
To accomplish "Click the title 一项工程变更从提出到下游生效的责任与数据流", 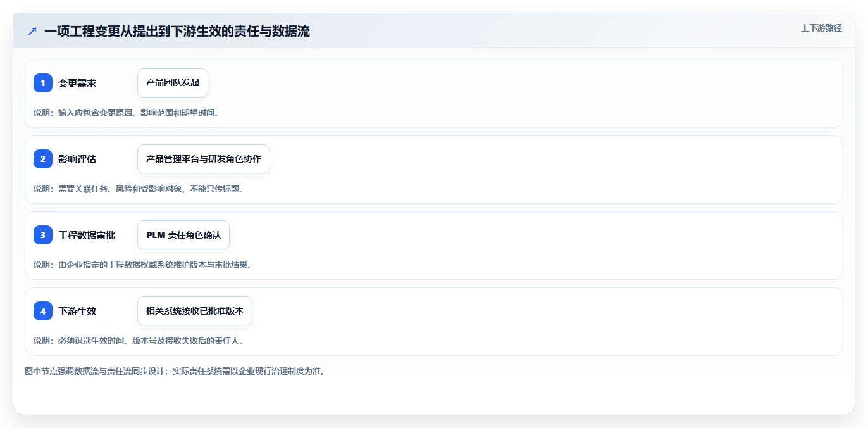I will (x=177, y=31).
